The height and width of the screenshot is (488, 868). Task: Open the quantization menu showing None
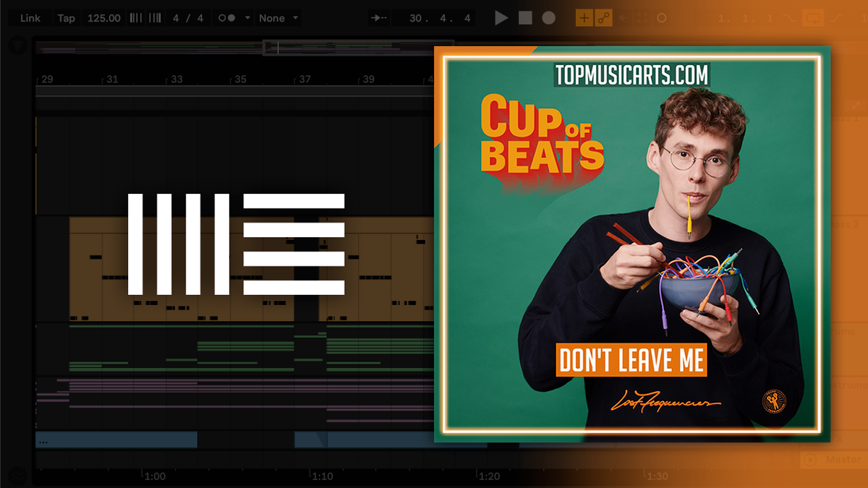pos(275,17)
